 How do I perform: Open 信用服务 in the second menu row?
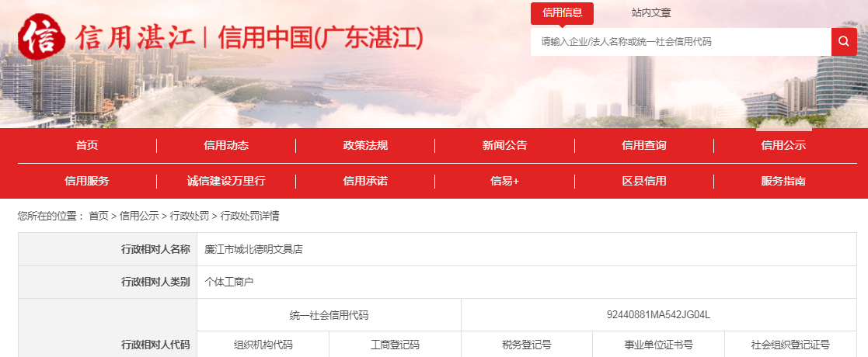coord(87,181)
